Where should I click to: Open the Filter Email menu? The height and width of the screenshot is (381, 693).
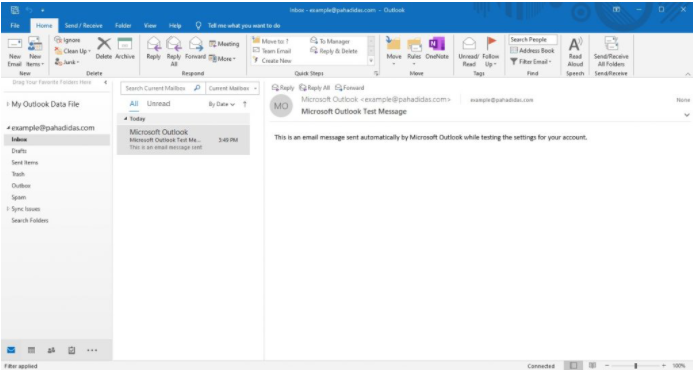tap(531, 62)
